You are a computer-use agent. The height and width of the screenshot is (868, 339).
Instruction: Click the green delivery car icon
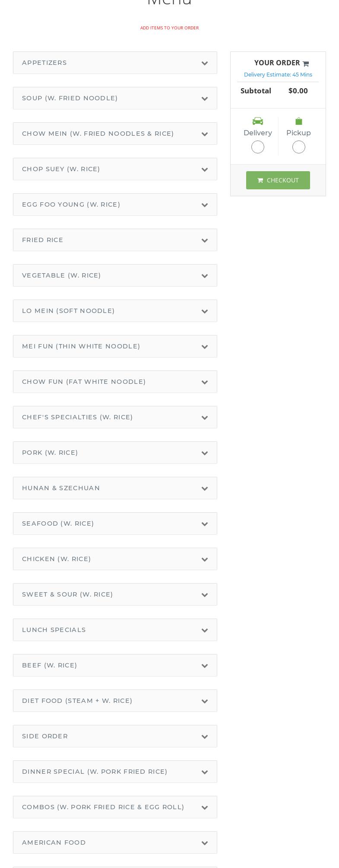tap(258, 121)
